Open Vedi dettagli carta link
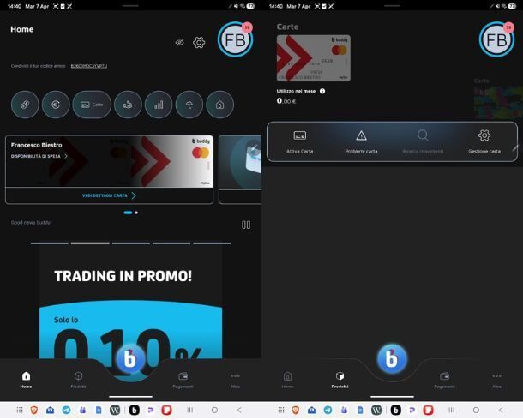The image size is (523, 420). click(109, 195)
